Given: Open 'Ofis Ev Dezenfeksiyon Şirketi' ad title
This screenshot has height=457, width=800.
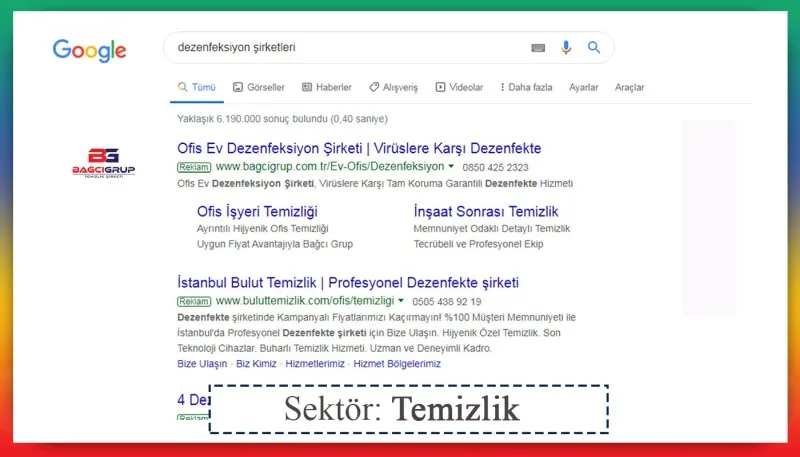Looking at the screenshot, I should click(359, 148).
